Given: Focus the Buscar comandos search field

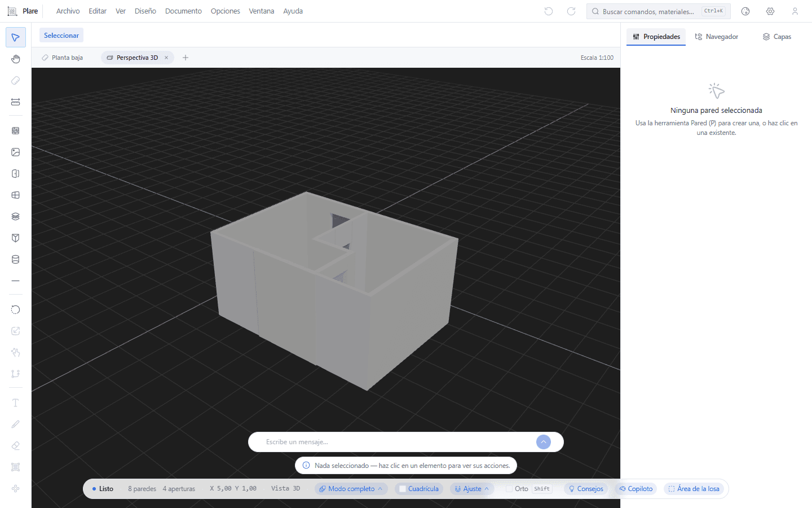Looking at the screenshot, I should click(659, 11).
